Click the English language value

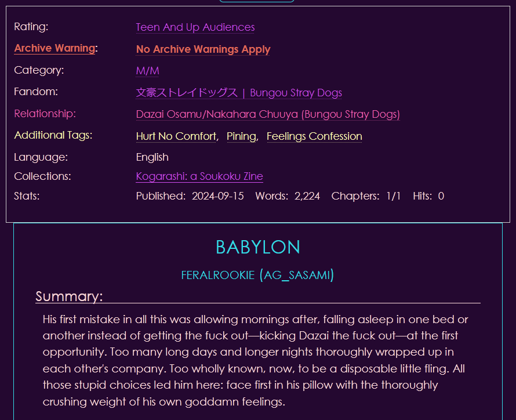click(x=152, y=157)
